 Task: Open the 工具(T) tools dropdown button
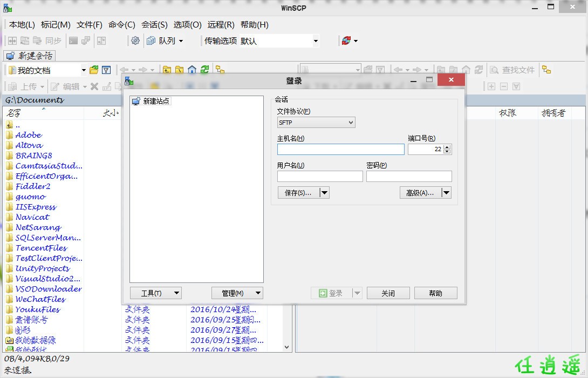[155, 293]
